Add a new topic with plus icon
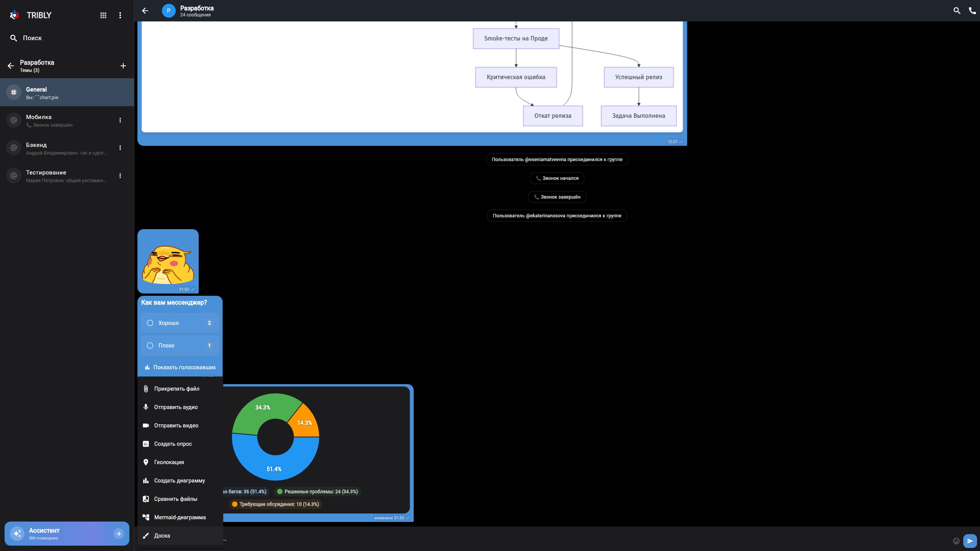 point(123,66)
